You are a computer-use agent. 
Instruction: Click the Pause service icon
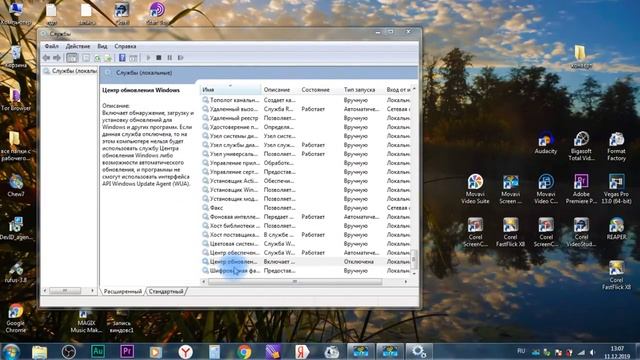[x=169, y=58]
